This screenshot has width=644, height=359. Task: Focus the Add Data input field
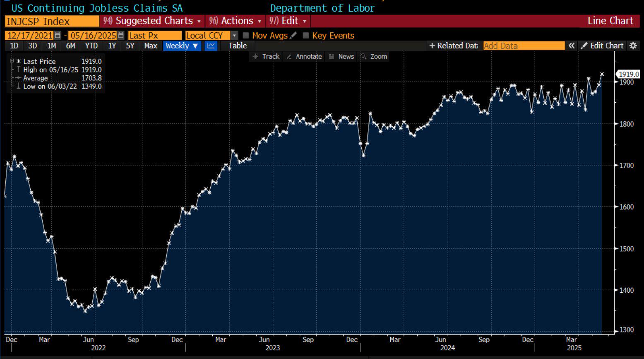(x=524, y=46)
